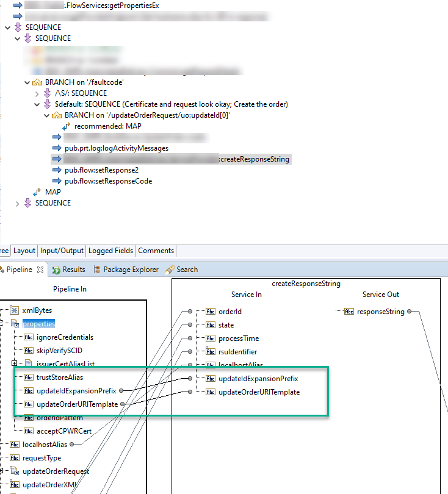The width and height of the screenshot is (448, 494).
Task: Select updateOrderURITemplate in Pipeline In
Action: pyautogui.click(x=77, y=404)
